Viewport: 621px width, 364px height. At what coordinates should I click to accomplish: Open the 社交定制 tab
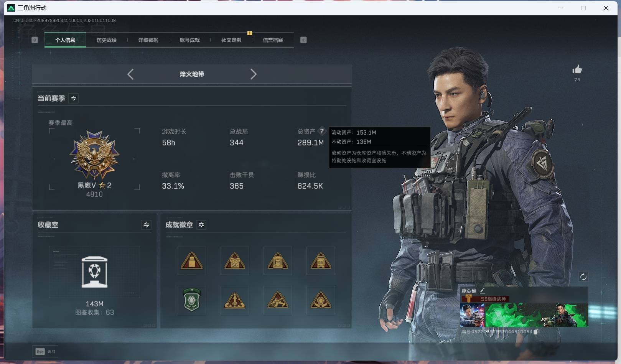[231, 40]
